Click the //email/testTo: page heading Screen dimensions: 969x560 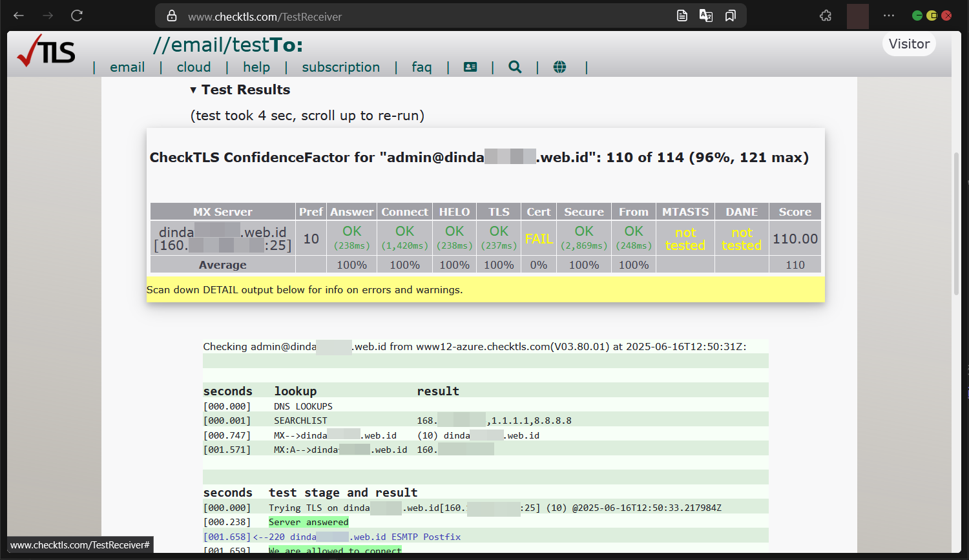point(228,45)
